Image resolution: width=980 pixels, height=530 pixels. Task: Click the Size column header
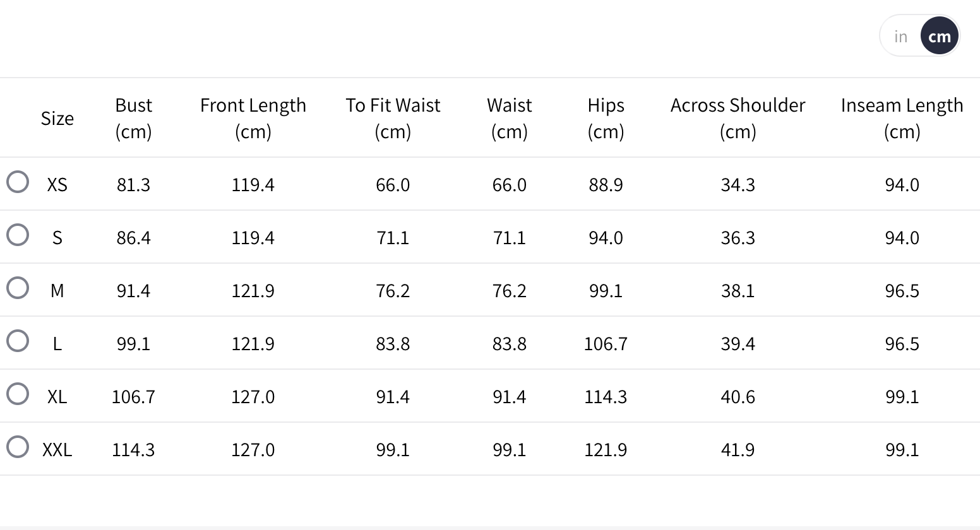tap(57, 118)
